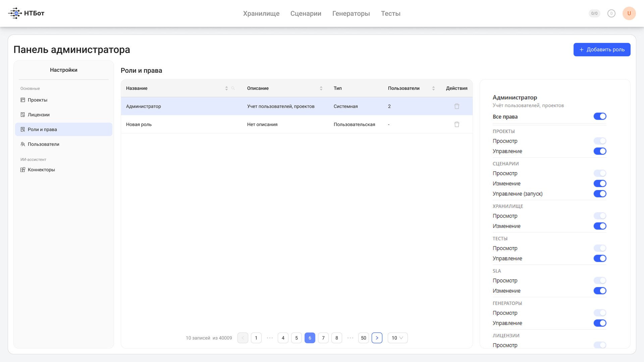Image resolution: width=644 pixels, height=362 pixels.
Task: Open Тесты in top navigation
Action: [x=391, y=13]
